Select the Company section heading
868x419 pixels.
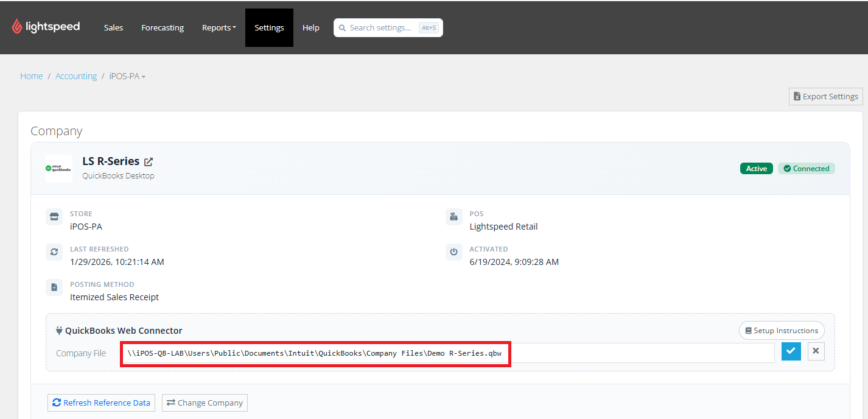pyautogui.click(x=57, y=131)
